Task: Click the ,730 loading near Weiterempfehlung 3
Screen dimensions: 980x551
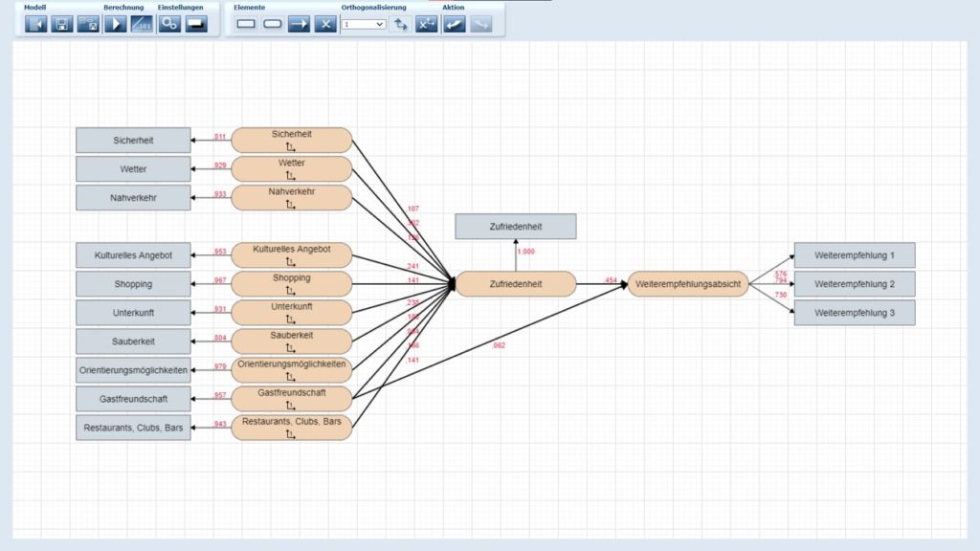Action: tap(781, 295)
